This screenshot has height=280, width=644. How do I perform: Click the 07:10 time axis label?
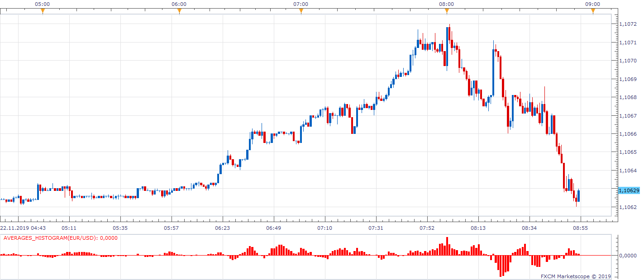(x=325, y=228)
